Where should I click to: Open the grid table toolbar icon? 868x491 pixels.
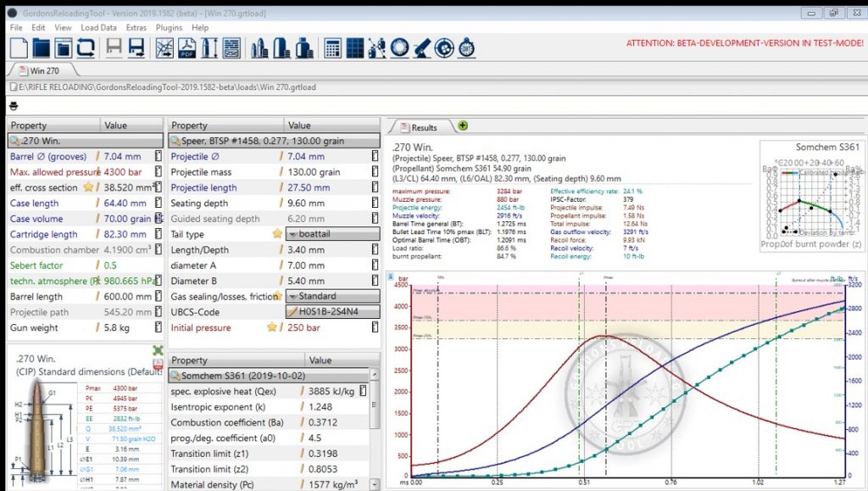[x=355, y=48]
